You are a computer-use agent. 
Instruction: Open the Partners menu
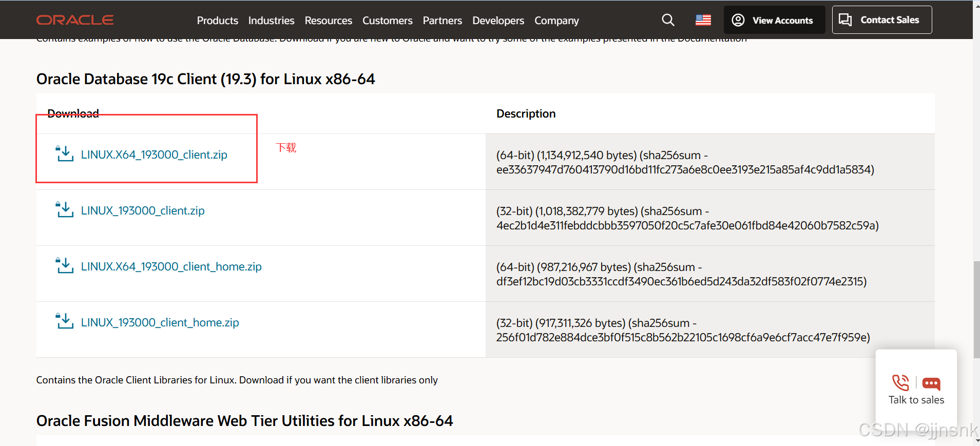442,21
